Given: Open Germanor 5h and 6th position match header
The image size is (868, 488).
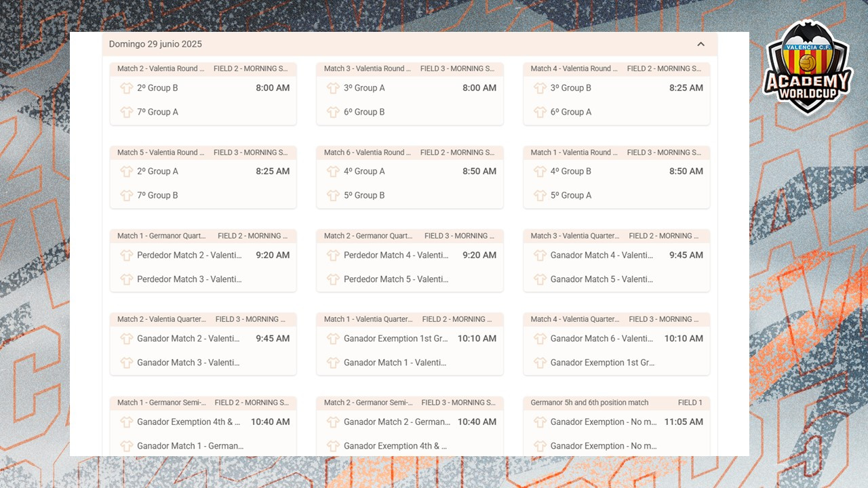Looking at the screenshot, I should [x=616, y=403].
